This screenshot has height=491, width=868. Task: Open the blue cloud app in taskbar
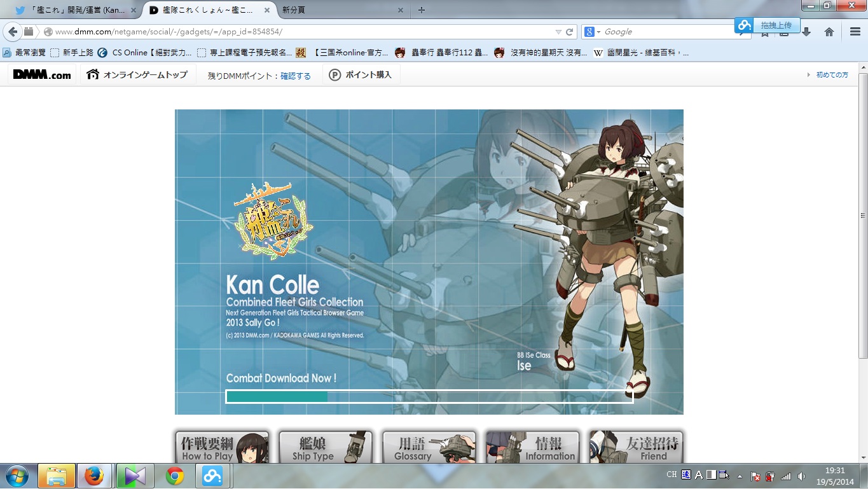tap(214, 476)
